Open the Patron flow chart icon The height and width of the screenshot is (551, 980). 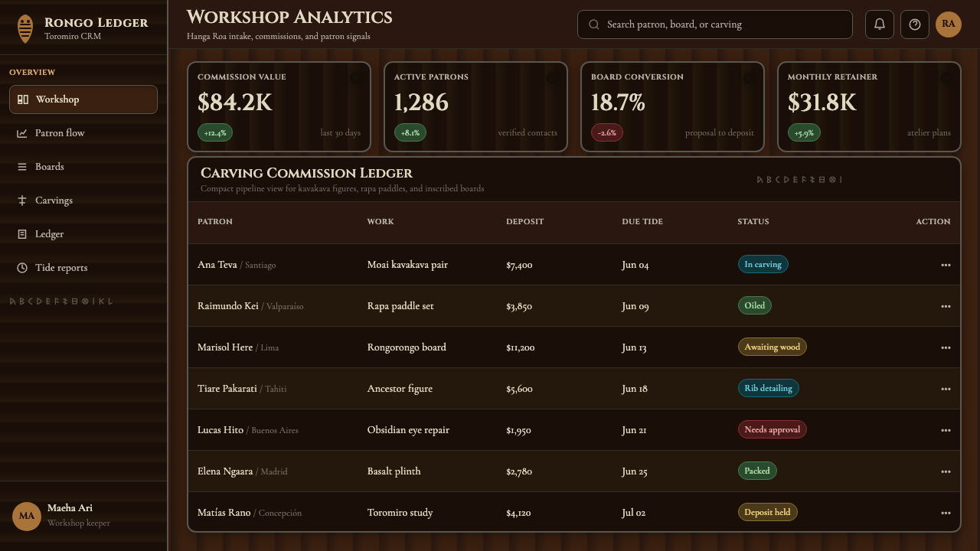pos(22,133)
